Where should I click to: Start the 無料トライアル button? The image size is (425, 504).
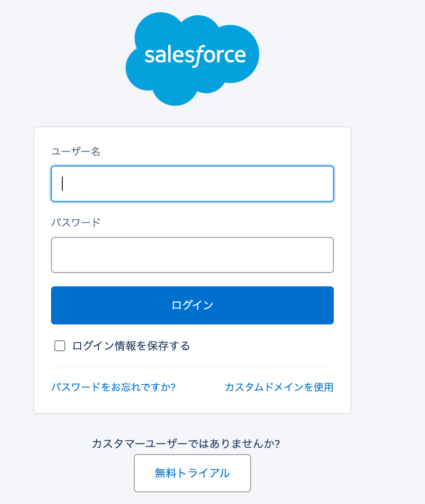point(192,473)
